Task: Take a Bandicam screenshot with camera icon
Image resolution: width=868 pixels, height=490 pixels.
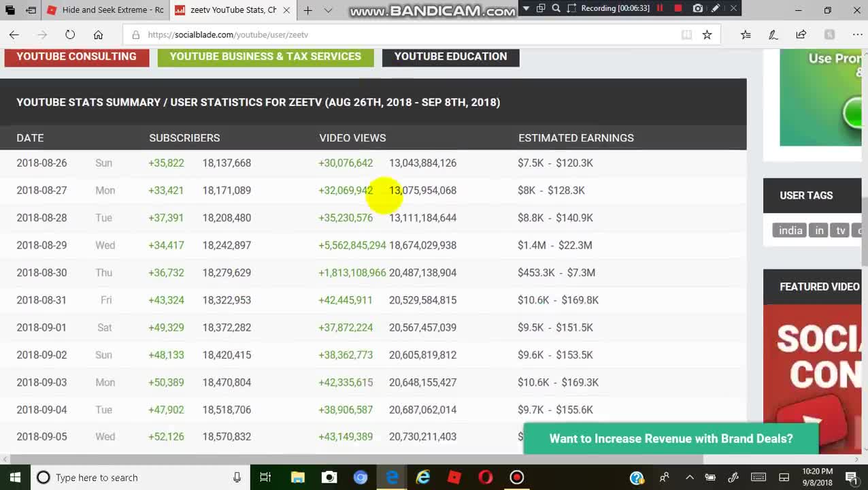Action: (x=698, y=8)
